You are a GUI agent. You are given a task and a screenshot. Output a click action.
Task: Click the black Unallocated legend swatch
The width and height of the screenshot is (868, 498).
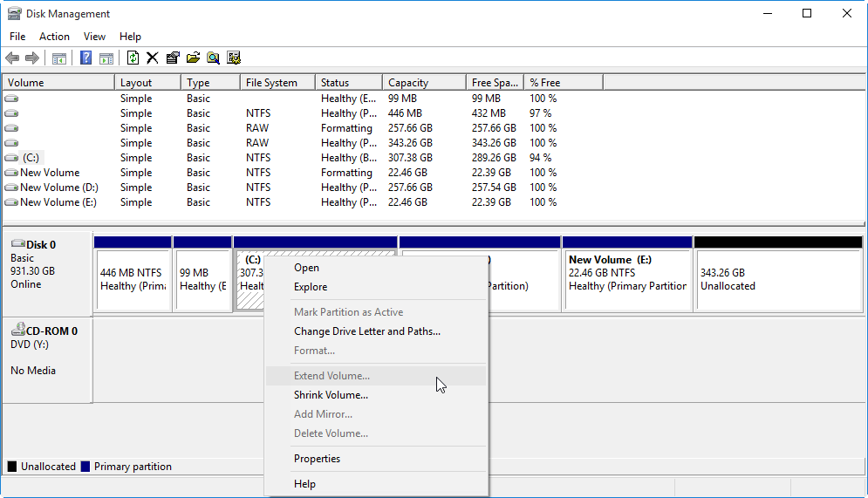[12, 467]
